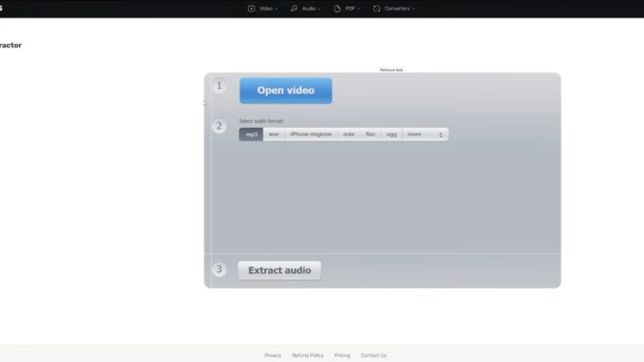Click the document icon beside PDF
Image resolution: width=644 pixels, height=362 pixels.
(x=337, y=9)
